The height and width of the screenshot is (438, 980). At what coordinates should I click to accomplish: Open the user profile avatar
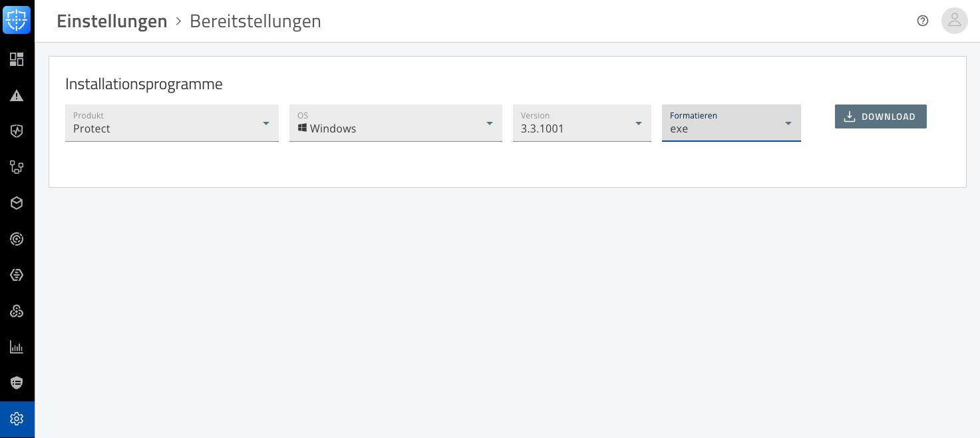point(954,21)
